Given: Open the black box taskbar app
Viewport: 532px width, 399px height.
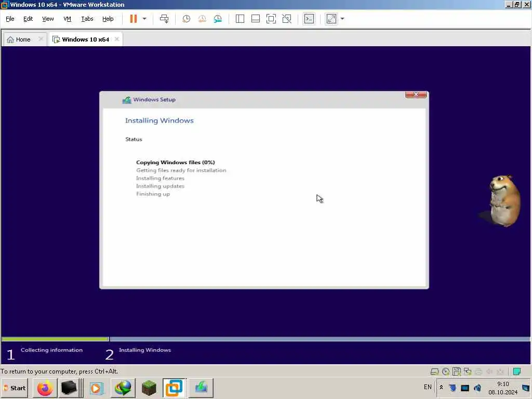Looking at the screenshot, I should [x=69, y=388].
